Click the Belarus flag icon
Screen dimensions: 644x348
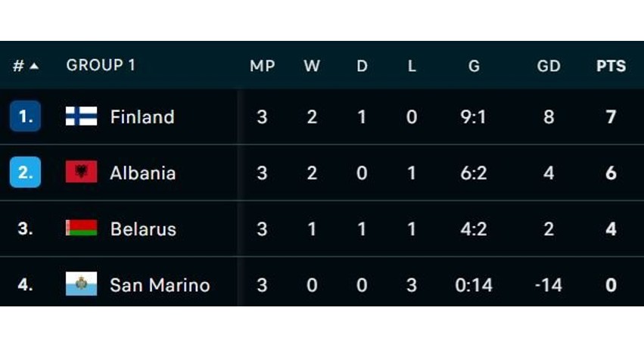(81, 228)
